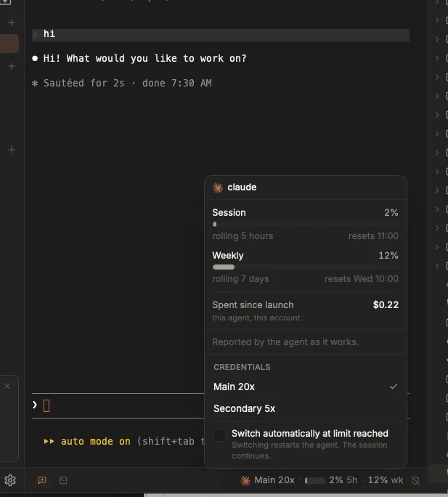Click the prompt chevron before the input cursor
This screenshot has height=497, width=448.
pos(35,405)
